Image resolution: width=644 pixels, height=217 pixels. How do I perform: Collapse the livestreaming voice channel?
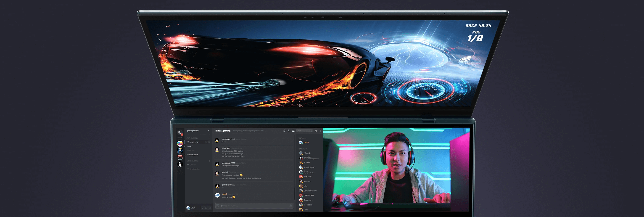pos(194,169)
